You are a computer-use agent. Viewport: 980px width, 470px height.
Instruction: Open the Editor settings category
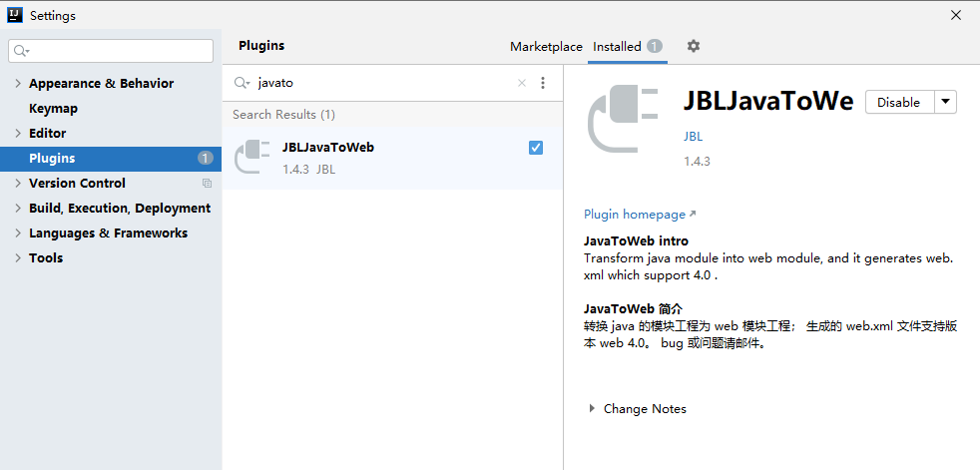coord(47,133)
